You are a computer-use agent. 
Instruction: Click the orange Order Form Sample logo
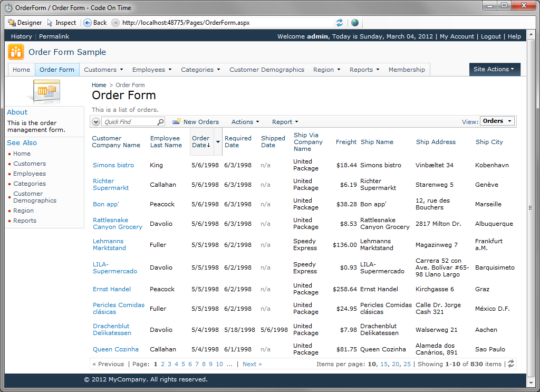(x=16, y=52)
